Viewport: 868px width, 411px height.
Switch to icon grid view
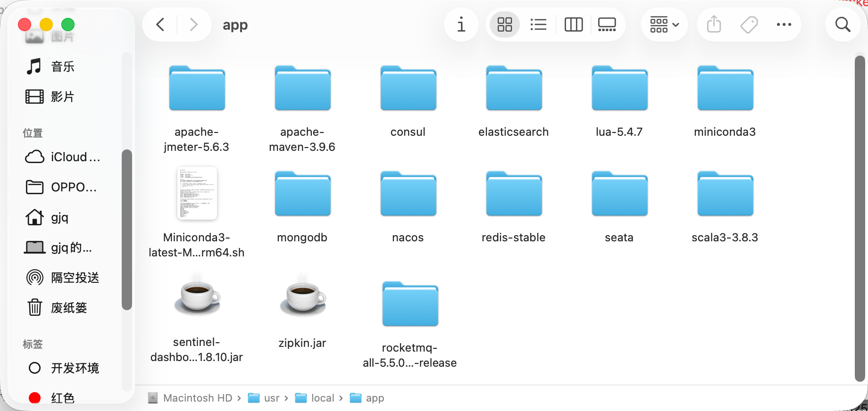coord(505,25)
